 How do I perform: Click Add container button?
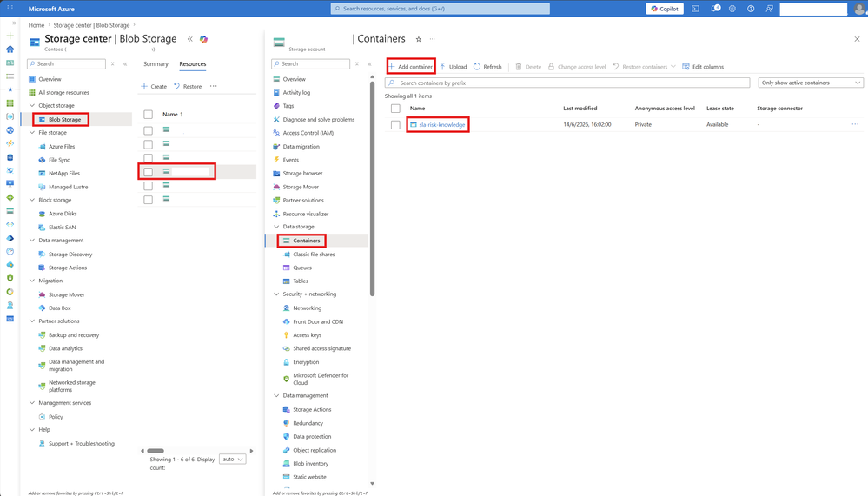pyautogui.click(x=411, y=67)
